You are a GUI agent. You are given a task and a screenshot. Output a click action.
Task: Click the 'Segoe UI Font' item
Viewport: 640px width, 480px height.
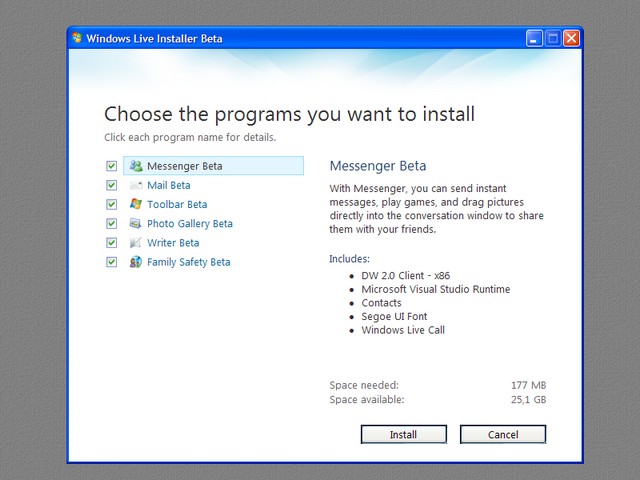[394, 316]
